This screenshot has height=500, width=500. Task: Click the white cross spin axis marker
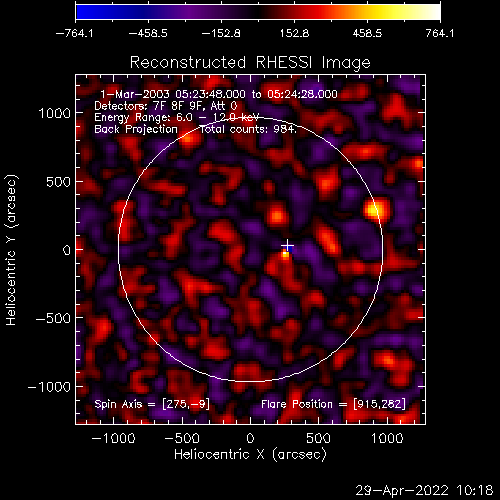(287, 246)
